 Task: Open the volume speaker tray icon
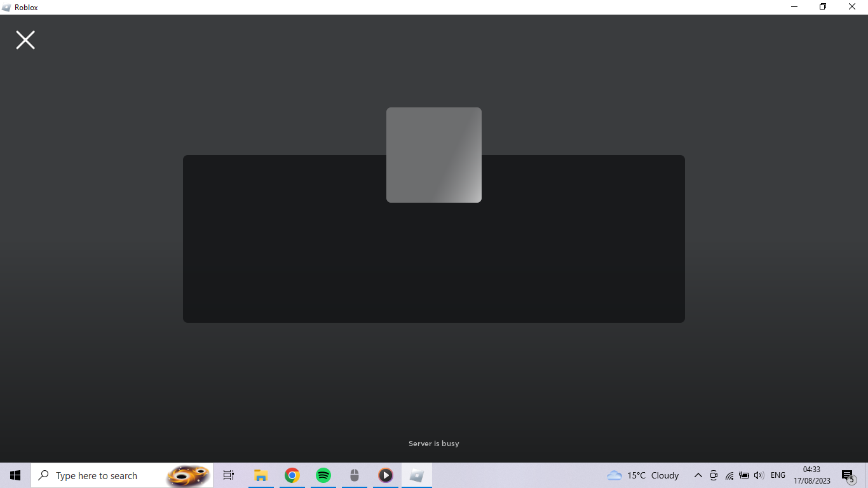[x=759, y=475]
